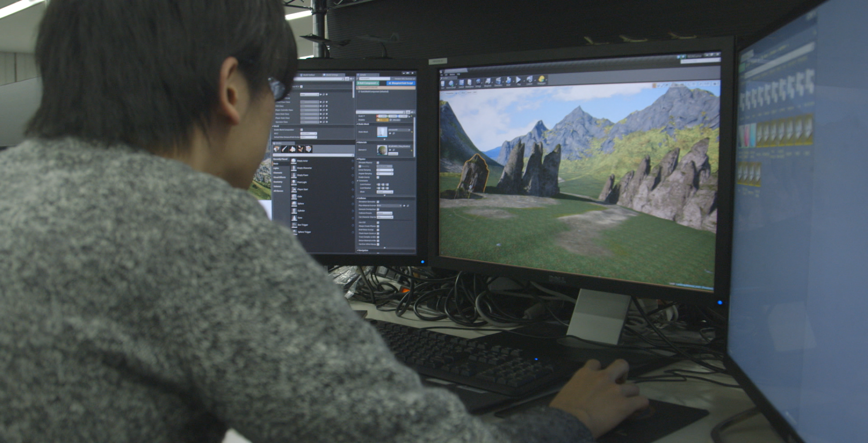Click the Empty Pawn icon
The height and width of the screenshot is (443, 868).
pos(294,175)
